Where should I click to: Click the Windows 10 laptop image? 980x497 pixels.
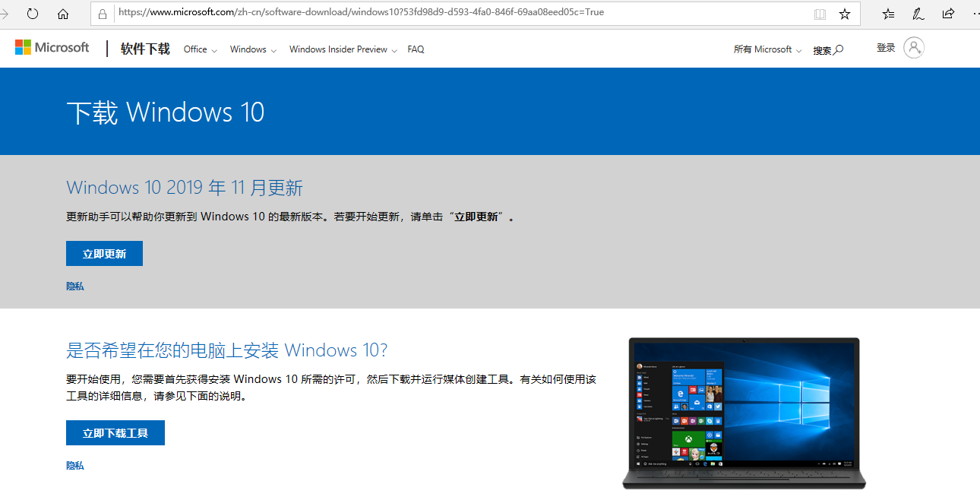pos(744,413)
